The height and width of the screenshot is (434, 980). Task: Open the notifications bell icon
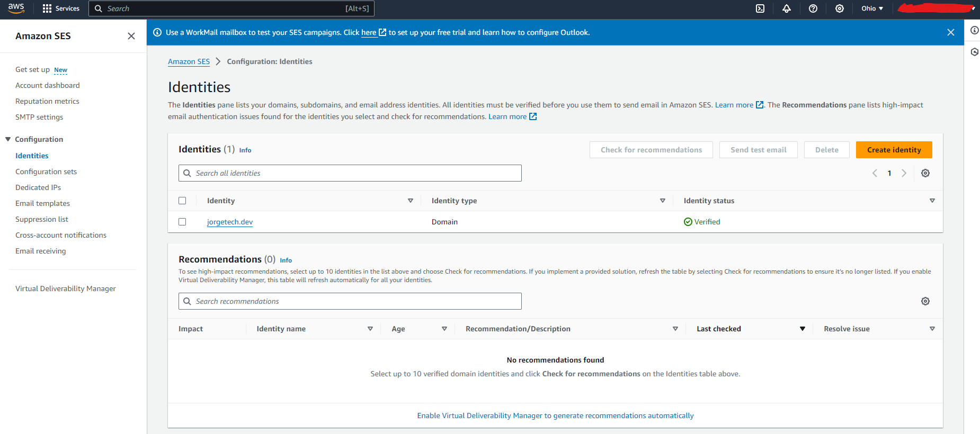[787, 8]
